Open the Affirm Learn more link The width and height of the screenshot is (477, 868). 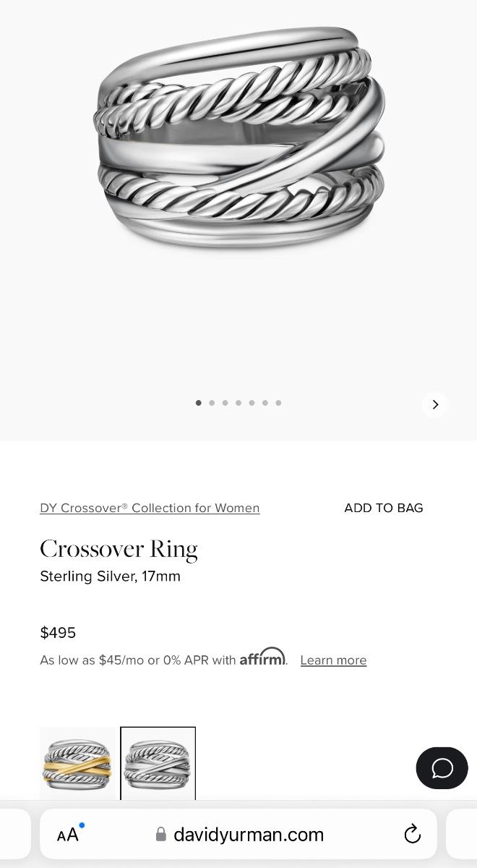click(x=333, y=660)
